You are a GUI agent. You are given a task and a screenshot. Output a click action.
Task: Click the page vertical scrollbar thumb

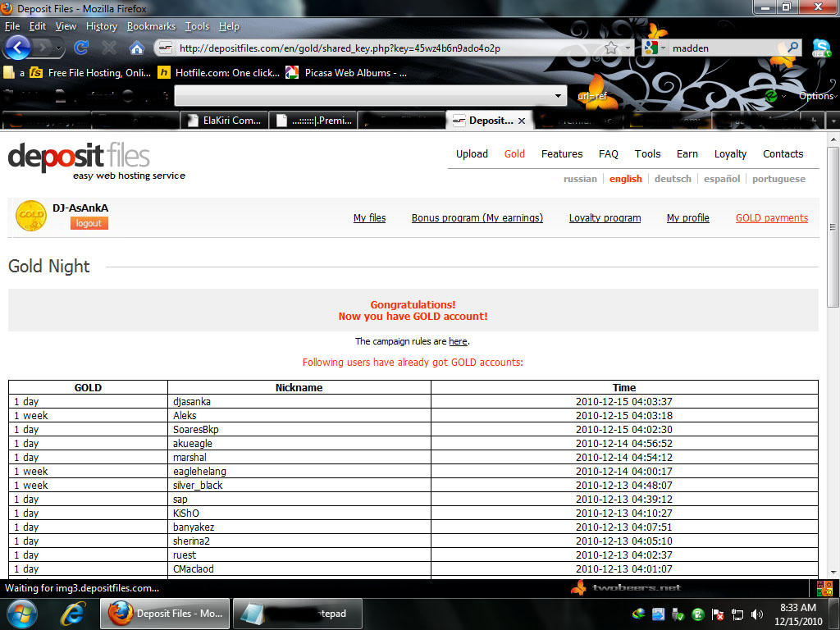pyautogui.click(x=833, y=226)
